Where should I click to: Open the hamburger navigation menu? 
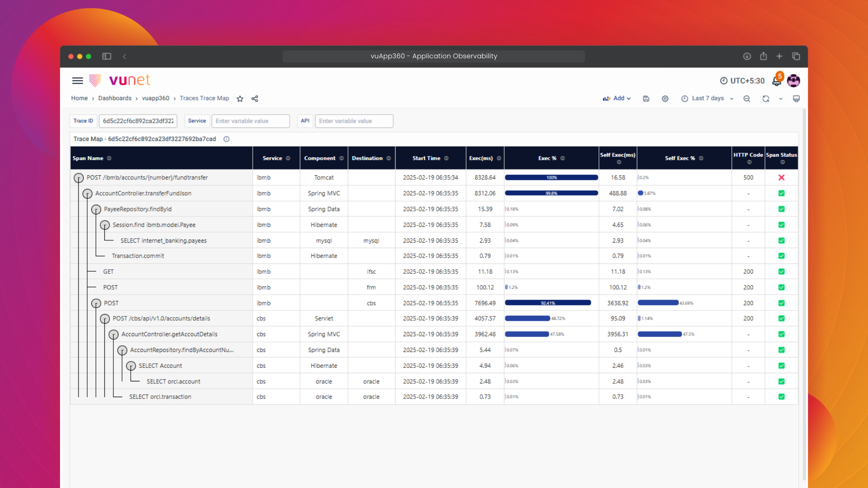click(x=77, y=80)
